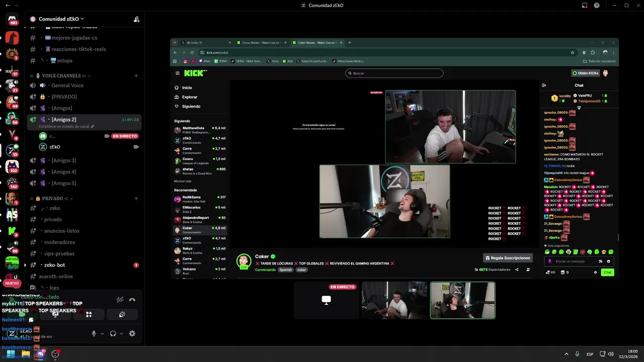Open the server icon with badge 56
This screenshot has width=644, height=362.
tap(12, 119)
